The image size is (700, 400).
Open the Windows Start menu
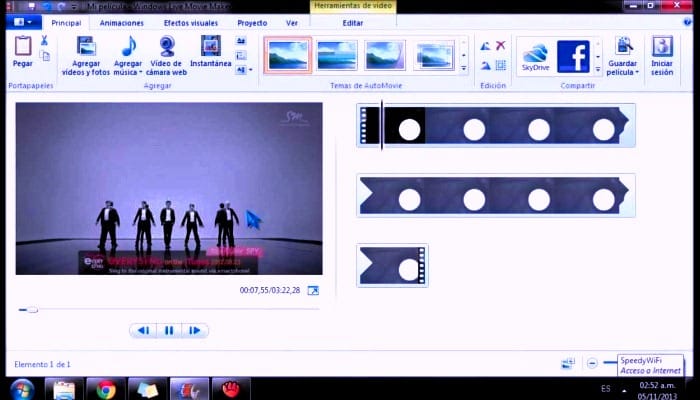pyautogui.click(x=21, y=390)
